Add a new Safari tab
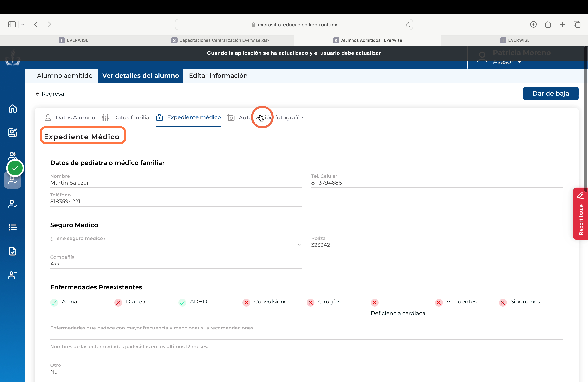588x382 pixels. pyautogui.click(x=562, y=24)
